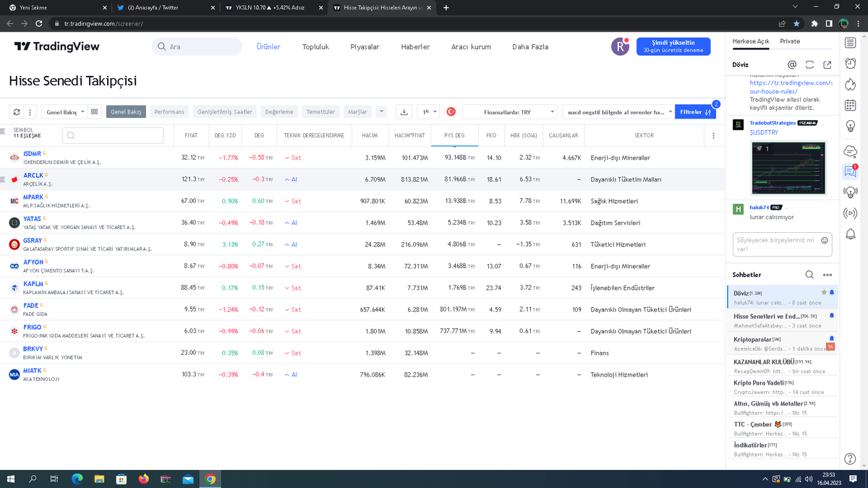Open the Daha Fazla menu
The height and width of the screenshot is (488, 868).
530,47
